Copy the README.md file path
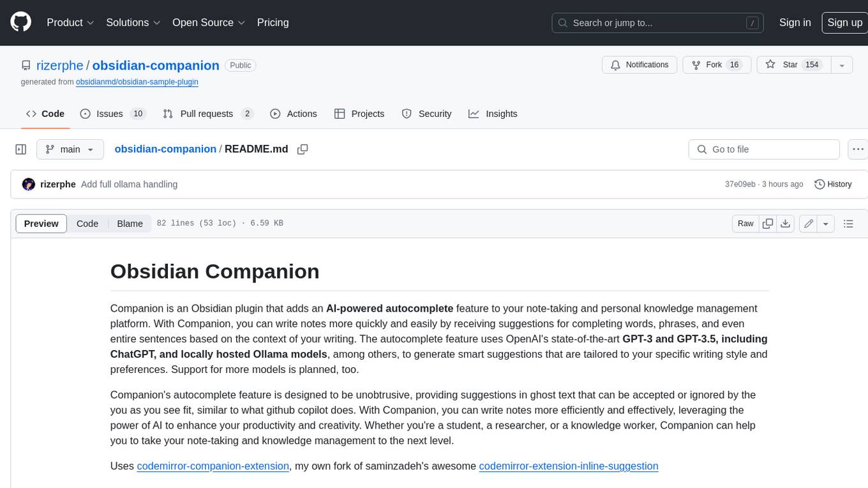This screenshot has width=868, height=488. (303, 149)
